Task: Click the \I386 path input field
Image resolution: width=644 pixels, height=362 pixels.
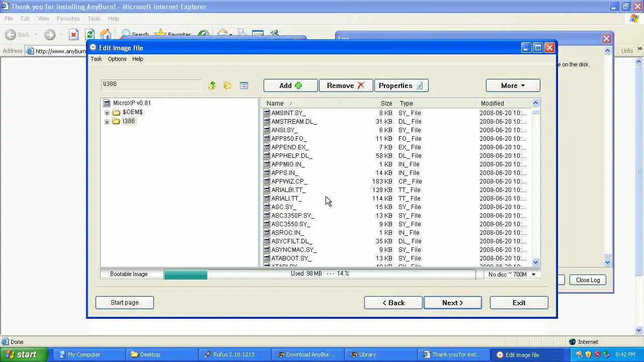Action: point(151,85)
